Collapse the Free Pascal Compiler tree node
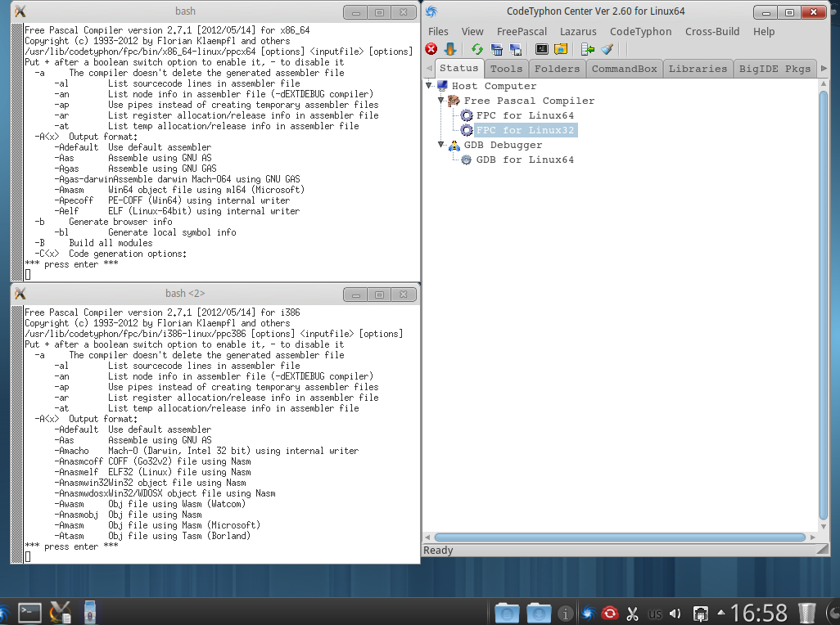 pos(441,100)
